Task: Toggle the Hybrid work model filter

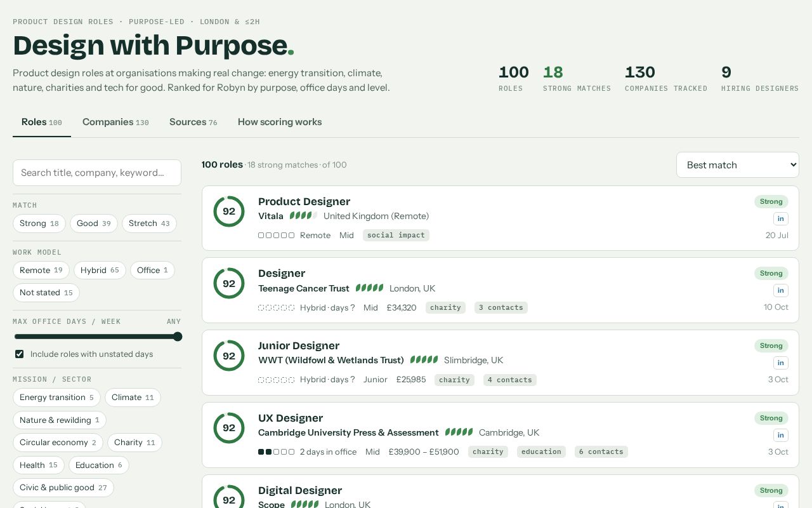Action: [x=100, y=271]
